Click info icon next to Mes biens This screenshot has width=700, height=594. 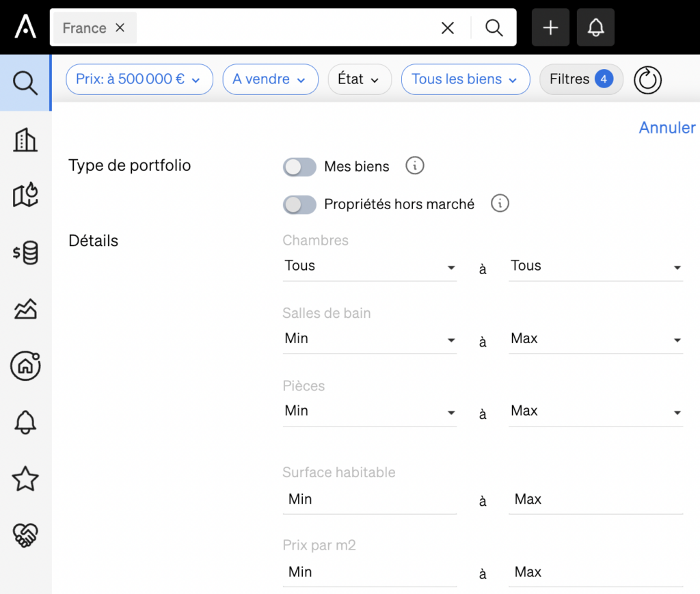click(x=414, y=166)
